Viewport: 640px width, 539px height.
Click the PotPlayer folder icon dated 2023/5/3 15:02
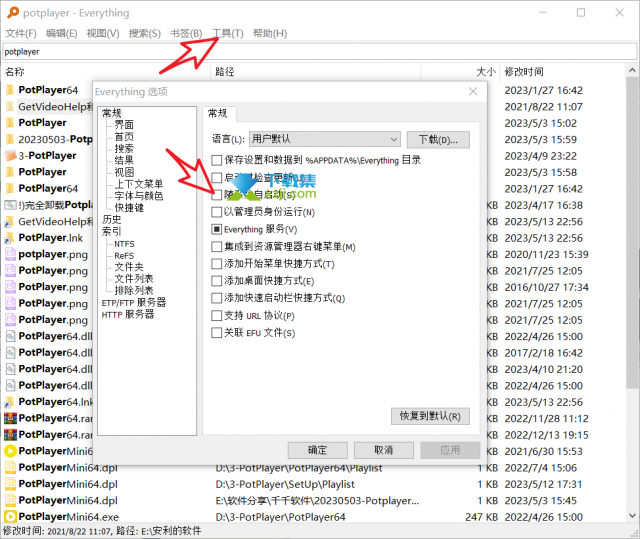click(x=10, y=123)
